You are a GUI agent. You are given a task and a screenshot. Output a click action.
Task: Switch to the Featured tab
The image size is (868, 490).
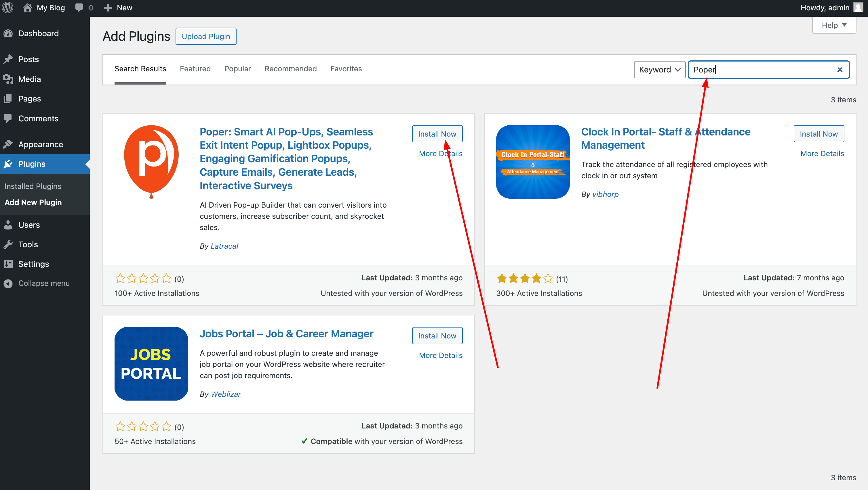[x=195, y=69]
